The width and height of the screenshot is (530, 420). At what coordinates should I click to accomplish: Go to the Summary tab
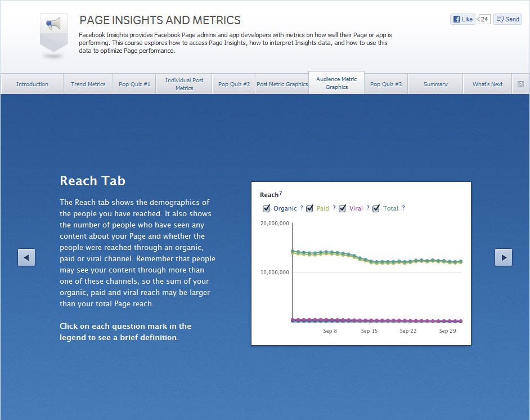[x=435, y=84]
